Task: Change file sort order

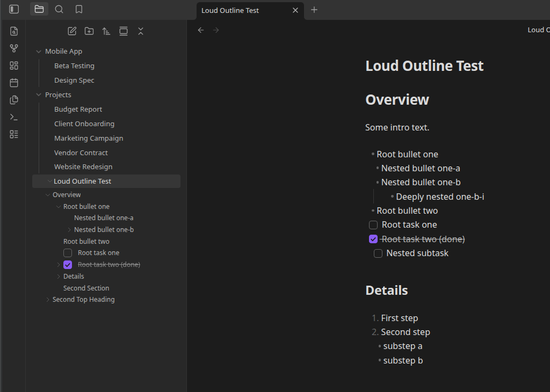Action: [x=106, y=31]
